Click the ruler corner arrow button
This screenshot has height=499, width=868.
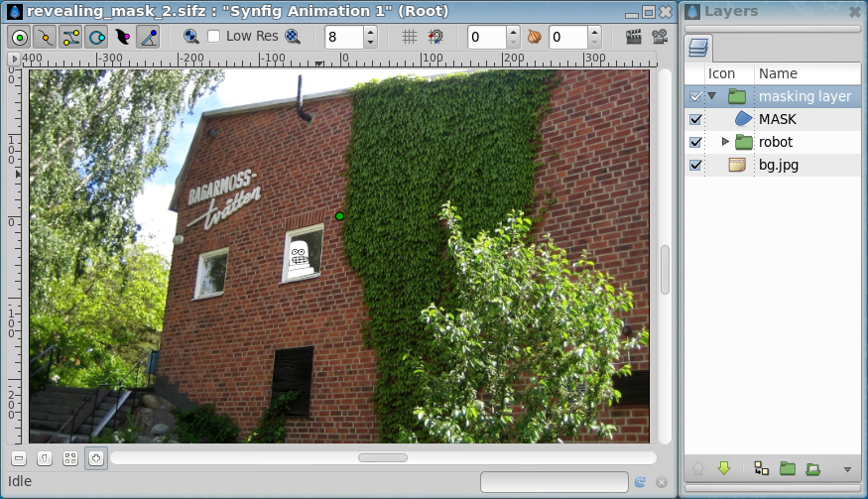[14, 59]
